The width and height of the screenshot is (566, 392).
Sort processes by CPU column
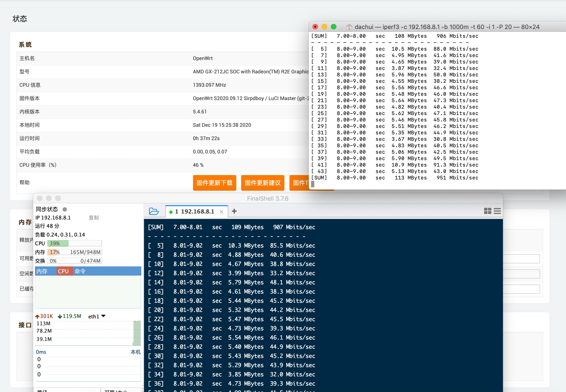click(63, 271)
